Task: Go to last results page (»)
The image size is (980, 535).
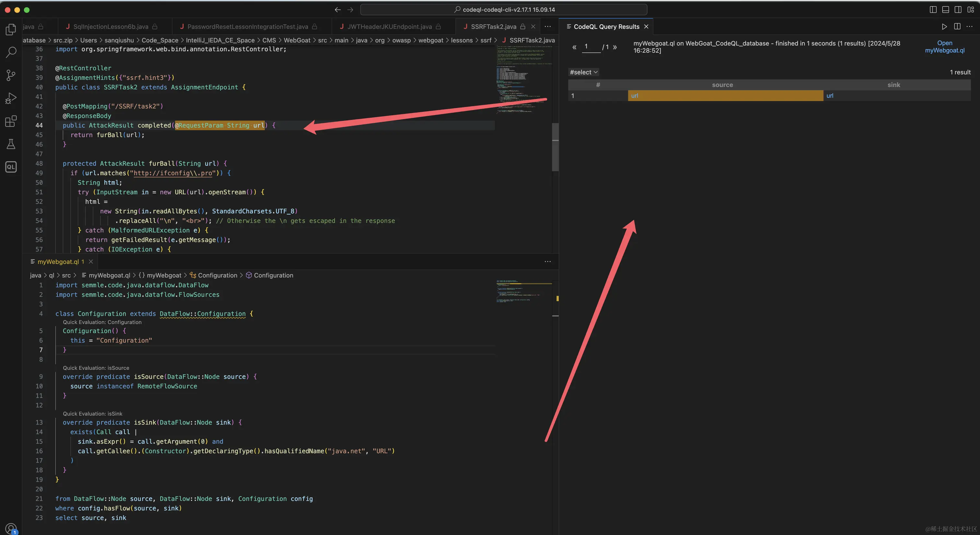Action: point(615,47)
